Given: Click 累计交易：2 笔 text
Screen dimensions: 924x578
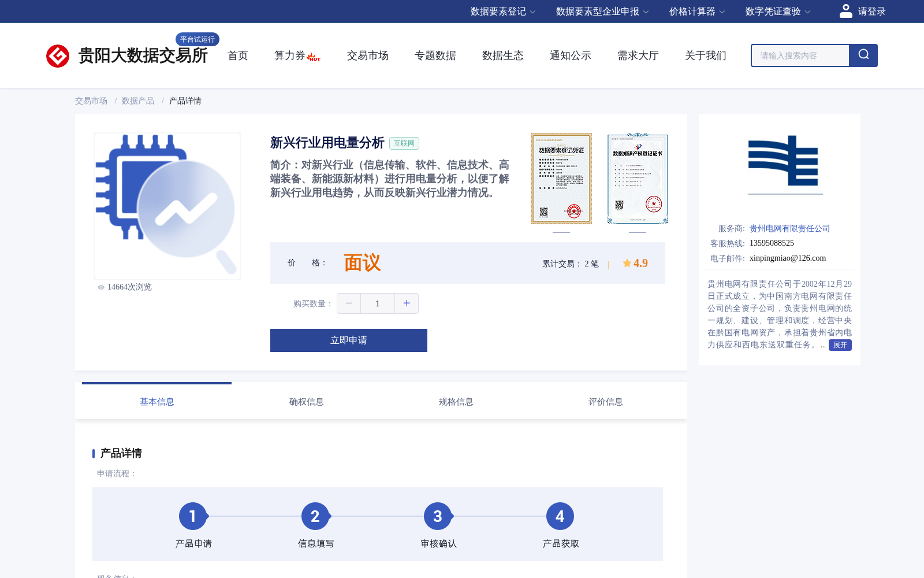Looking at the screenshot, I should tap(571, 264).
